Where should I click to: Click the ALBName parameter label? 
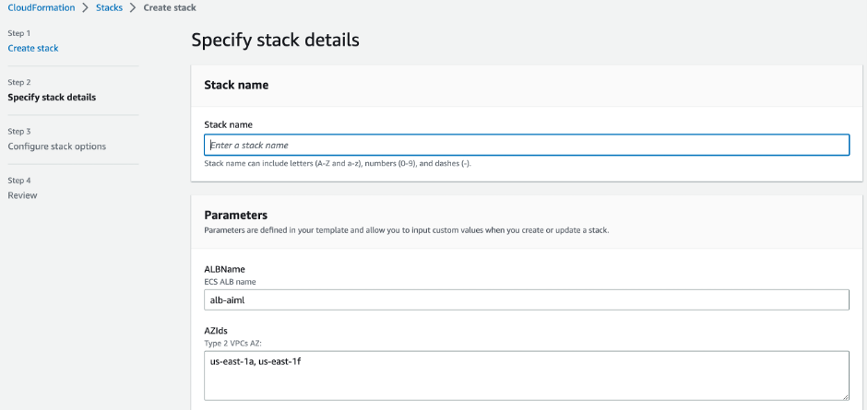[224, 269]
